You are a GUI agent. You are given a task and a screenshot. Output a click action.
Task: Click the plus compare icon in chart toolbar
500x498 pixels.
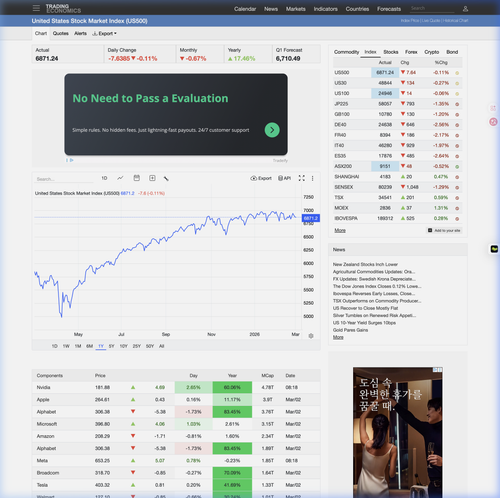click(152, 178)
